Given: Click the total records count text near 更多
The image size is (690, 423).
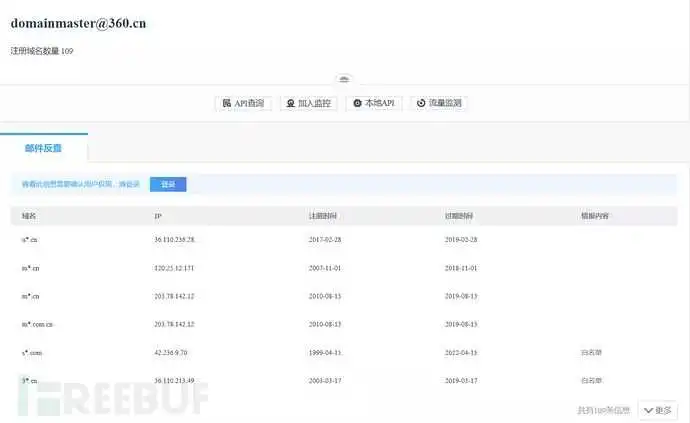Looking at the screenshot, I should 603,411.
